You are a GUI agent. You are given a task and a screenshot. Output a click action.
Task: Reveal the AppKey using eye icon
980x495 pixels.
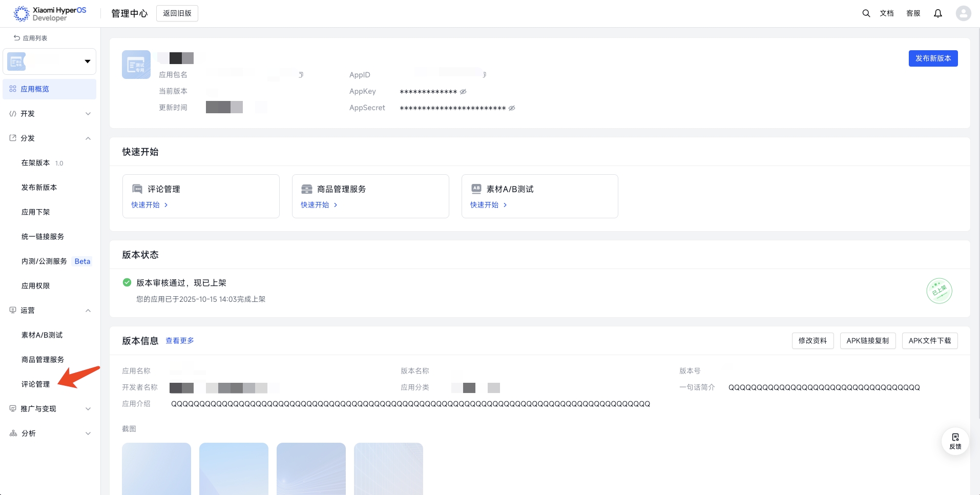tap(463, 92)
